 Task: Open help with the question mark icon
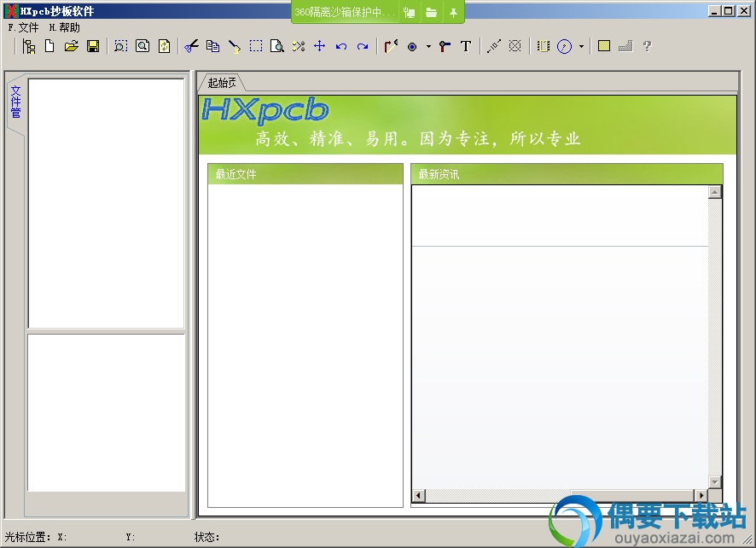pyautogui.click(x=647, y=46)
